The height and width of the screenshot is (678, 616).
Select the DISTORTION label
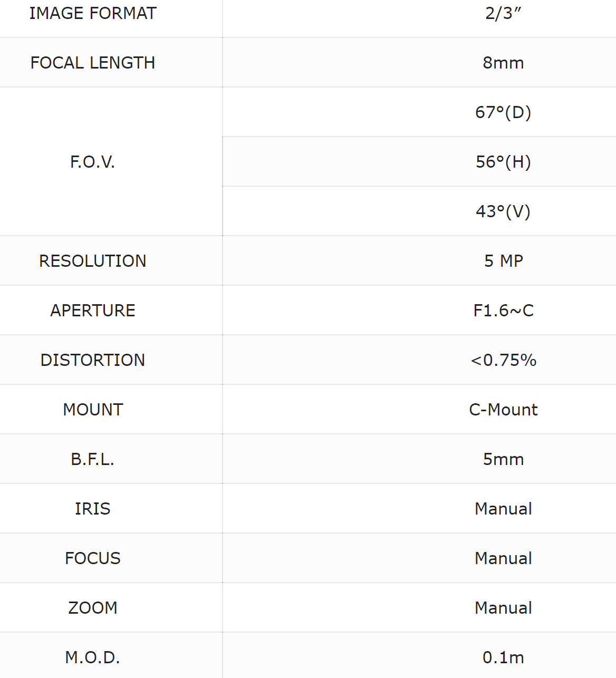pyautogui.click(x=93, y=360)
